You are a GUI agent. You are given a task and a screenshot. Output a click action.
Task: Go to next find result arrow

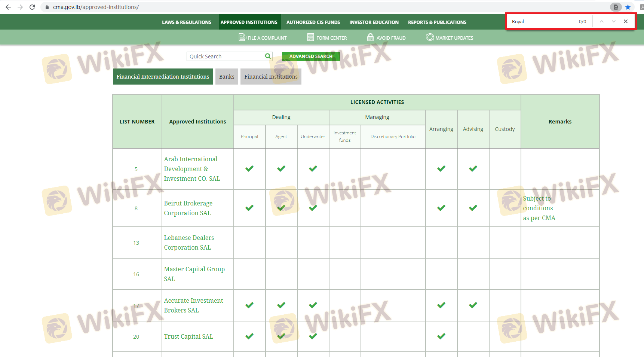pyautogui.click(x=614, y=21)
